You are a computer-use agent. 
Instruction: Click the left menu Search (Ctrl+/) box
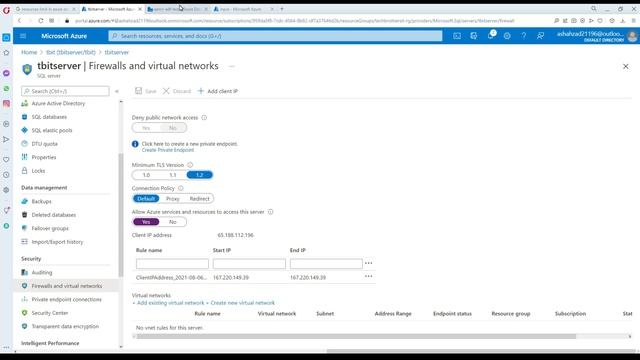pos(65,91)
